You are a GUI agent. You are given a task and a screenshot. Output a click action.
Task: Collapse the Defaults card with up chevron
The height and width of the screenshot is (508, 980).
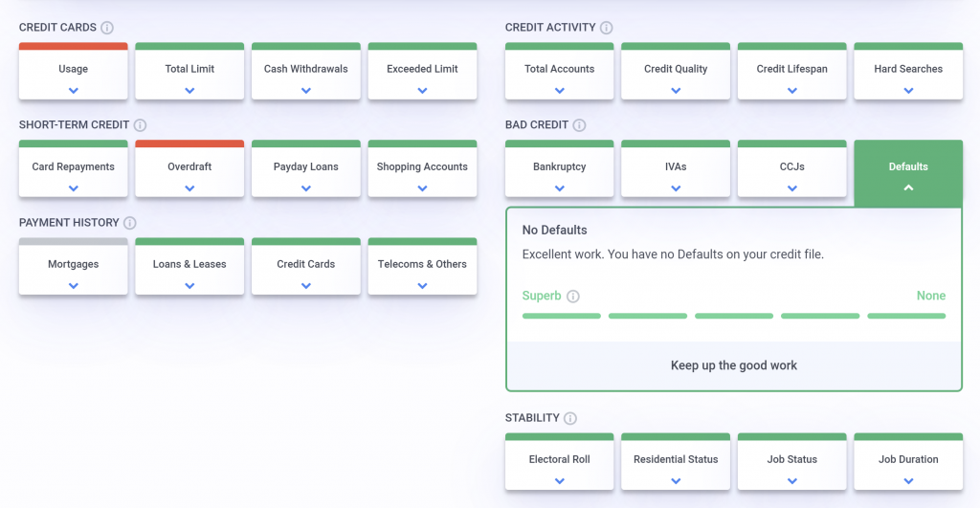(x=907, y=188)
